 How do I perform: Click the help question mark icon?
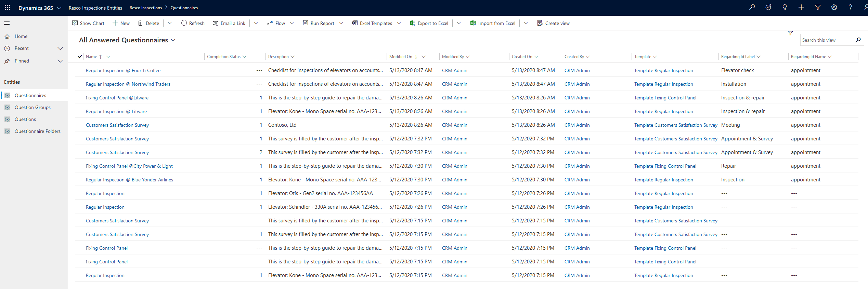coord(850,8)
